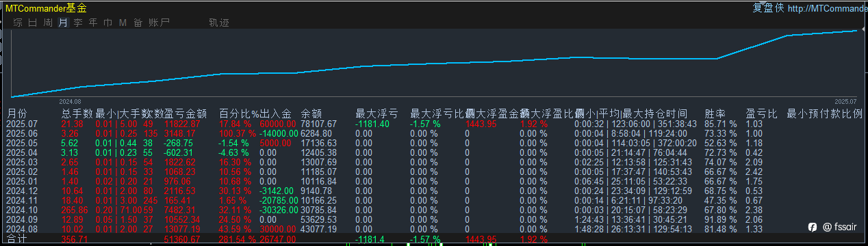Open the http://MTCommander link
The width and height of the screenshot is (868, 246).
point(828,8)
